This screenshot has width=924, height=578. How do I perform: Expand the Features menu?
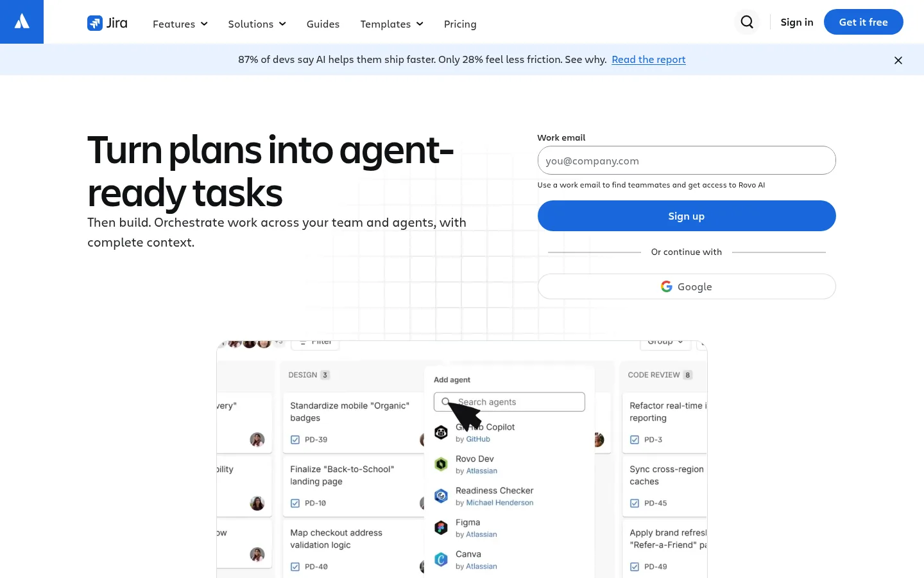coord(180,24)
